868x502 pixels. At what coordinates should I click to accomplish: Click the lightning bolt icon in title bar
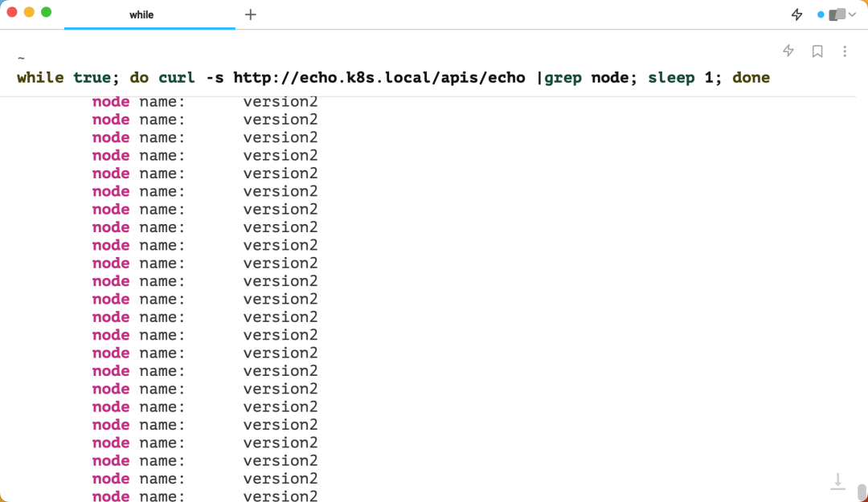[796, 14]
